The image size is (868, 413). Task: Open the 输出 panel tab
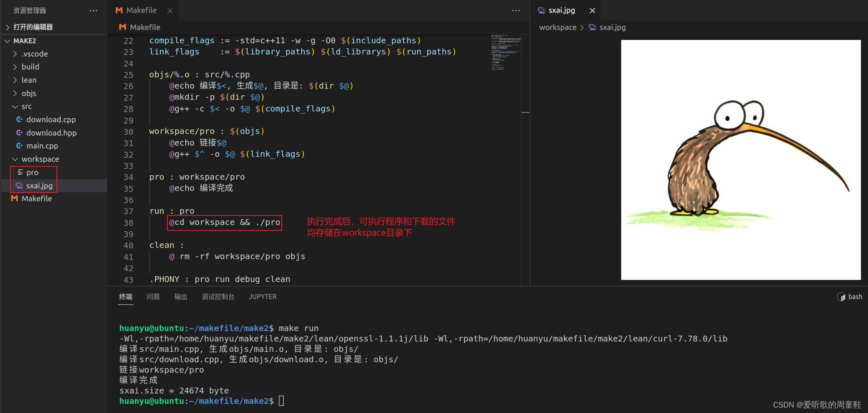[x=181, y=297]
